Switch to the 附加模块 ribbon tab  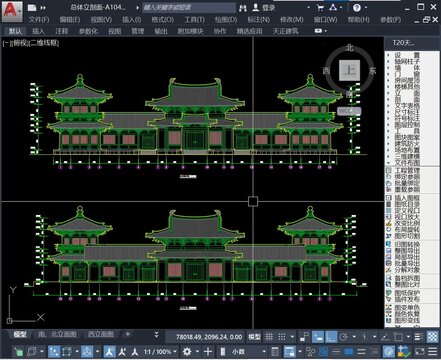pyautogui.click(x=190, y=31)
